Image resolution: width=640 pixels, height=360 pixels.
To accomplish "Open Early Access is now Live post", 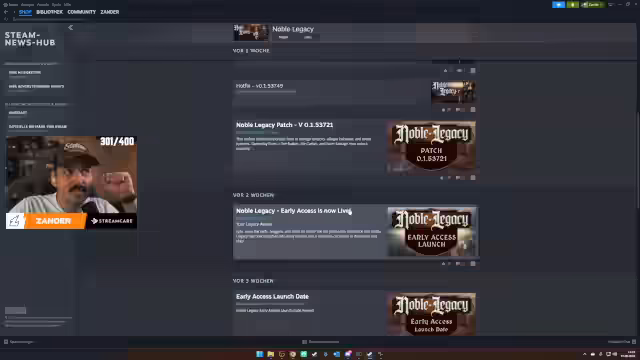I will [x=293, y=211].
